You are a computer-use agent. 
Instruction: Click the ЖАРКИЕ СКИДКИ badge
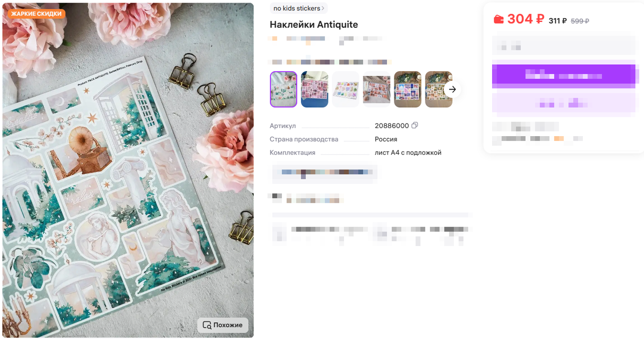click(36, 13)
